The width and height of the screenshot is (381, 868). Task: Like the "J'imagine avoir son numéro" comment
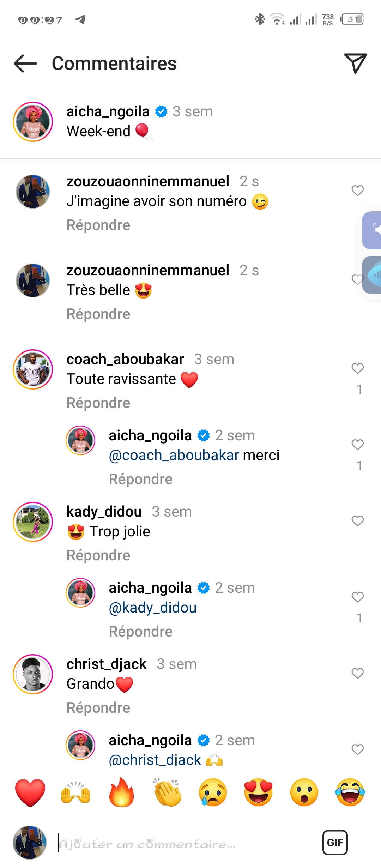click(357, 191)
